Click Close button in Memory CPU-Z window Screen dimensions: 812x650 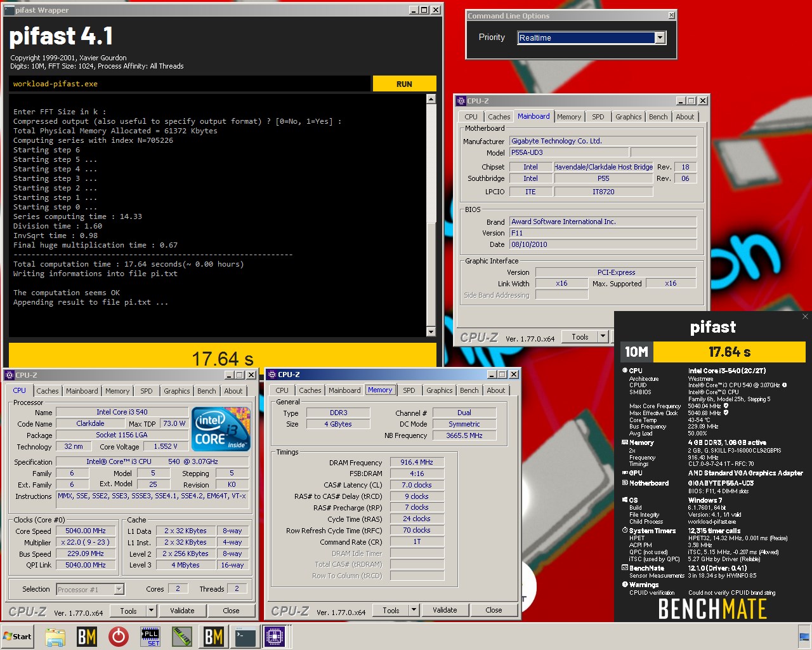(x=494, y=610)
